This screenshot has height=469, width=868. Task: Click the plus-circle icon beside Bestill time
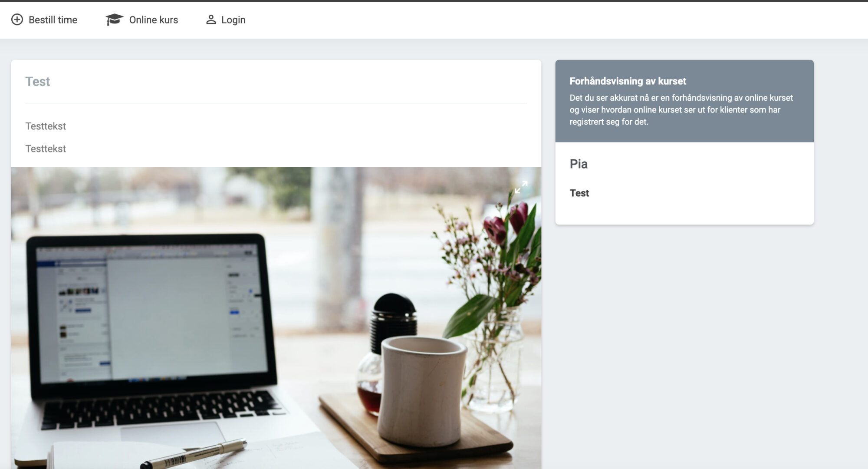tap(17, 20)
